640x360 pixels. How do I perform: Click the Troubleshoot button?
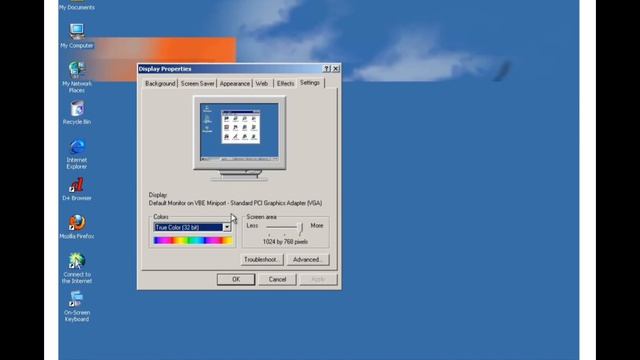pyautogui.click(x=262, y=260)
